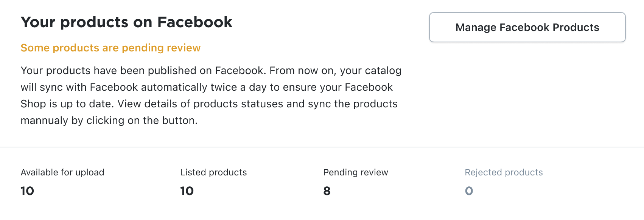
Task: Click the Listed products label
Action: pyautogui.click(x=213, y=172)
